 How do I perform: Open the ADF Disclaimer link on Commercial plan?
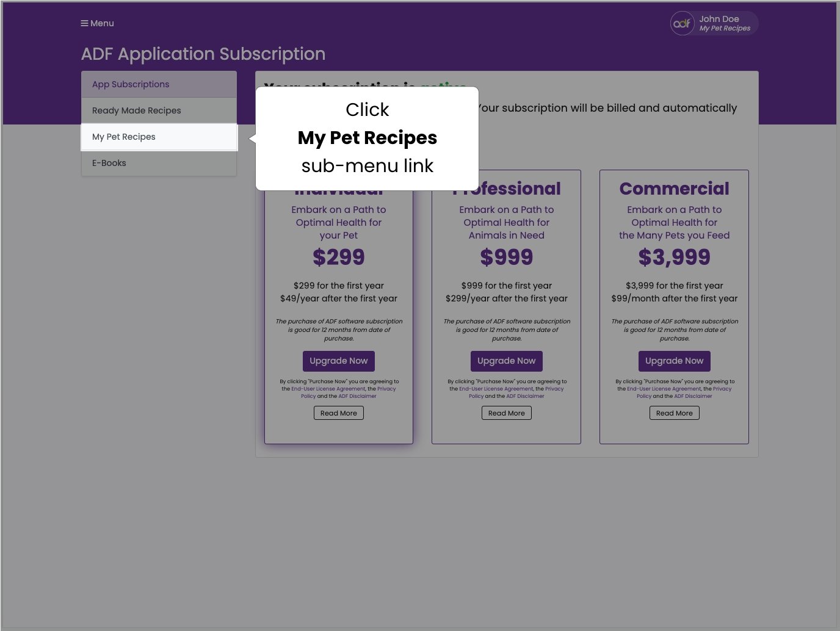(693, 396)
